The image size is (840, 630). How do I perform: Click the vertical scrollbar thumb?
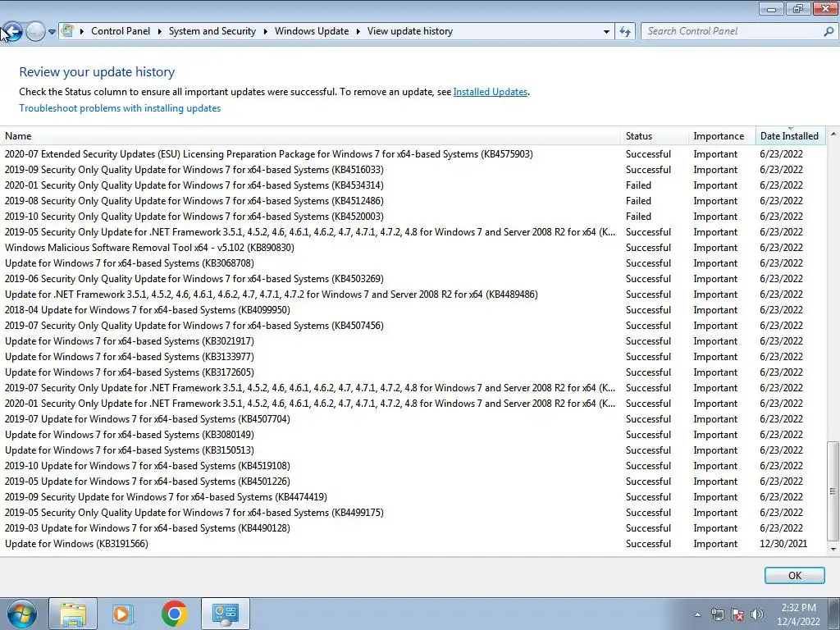(833, 491)
